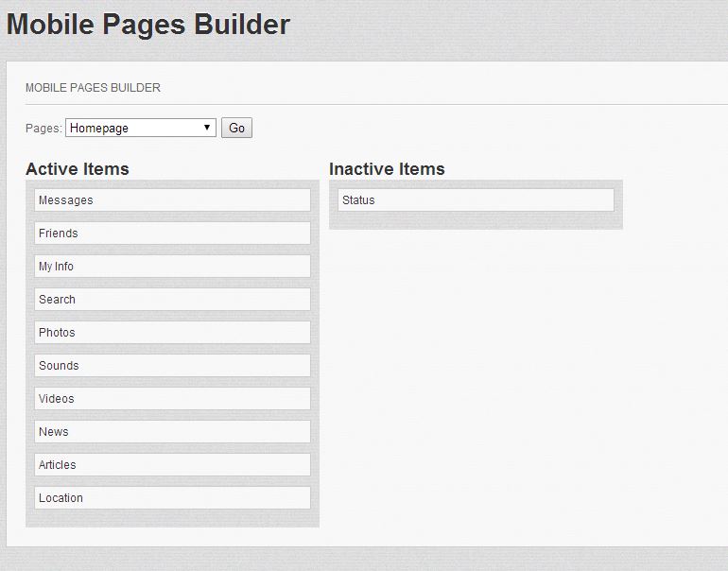Click the Pages: label text
This screenshot has width=728, height=571.
(x=43, y=129)
